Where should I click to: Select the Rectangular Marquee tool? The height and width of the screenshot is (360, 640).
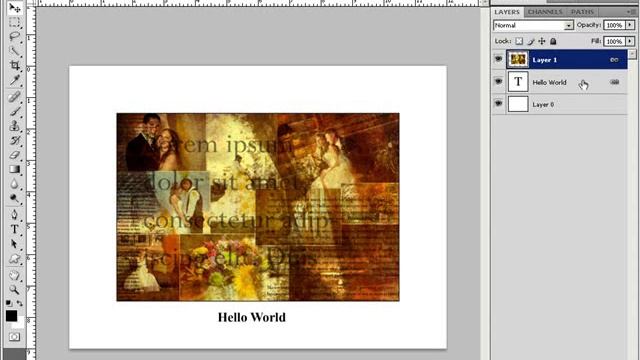(x=14, y=22)
